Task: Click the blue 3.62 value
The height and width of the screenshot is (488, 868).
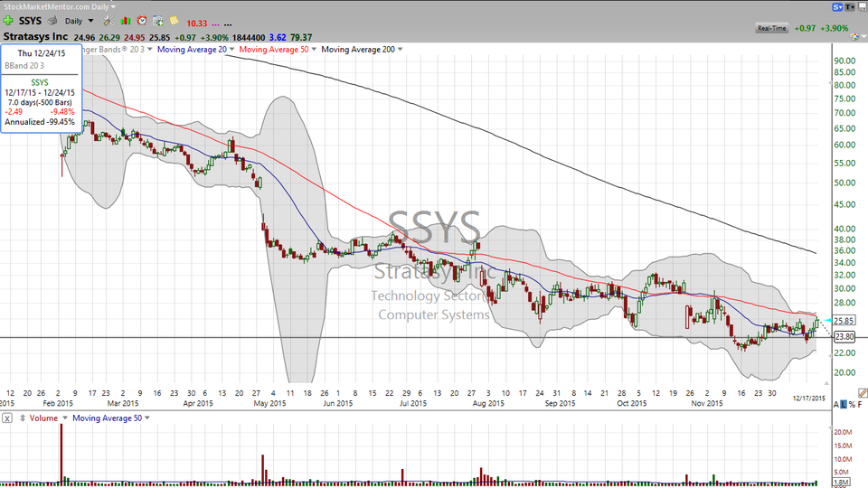Action: pos(278,37)
